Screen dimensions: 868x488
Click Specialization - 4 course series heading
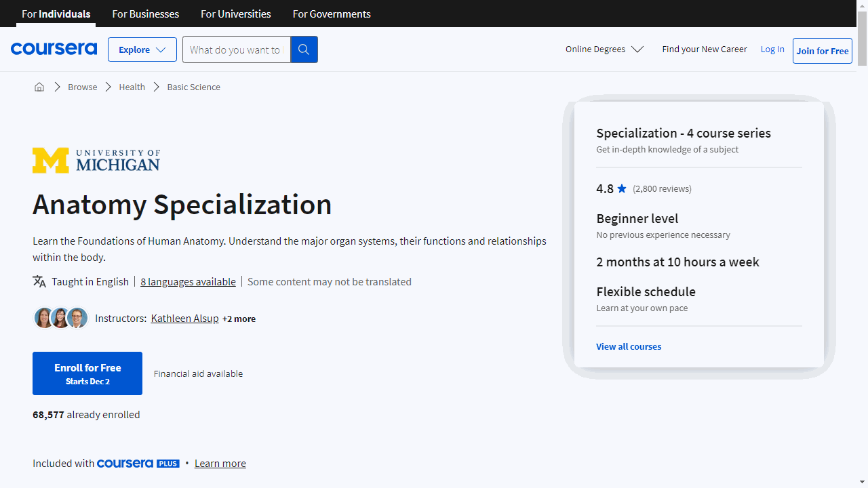(x=684, y=133)
